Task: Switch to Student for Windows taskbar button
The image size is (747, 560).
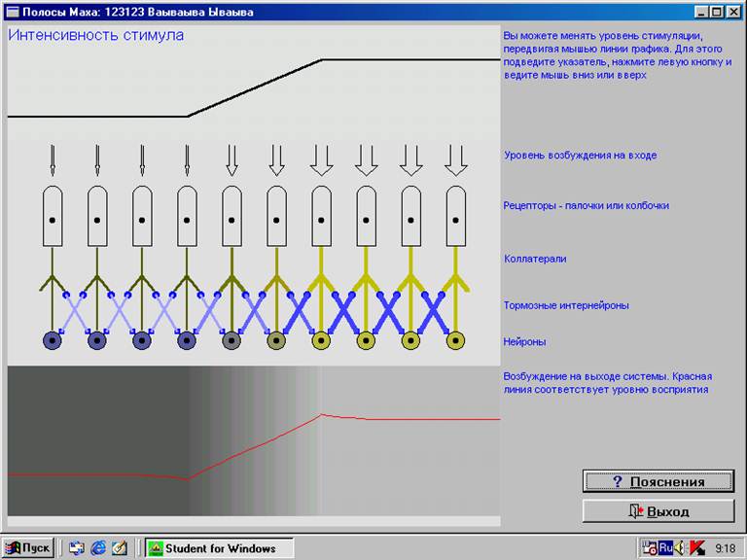Action: 219,548
